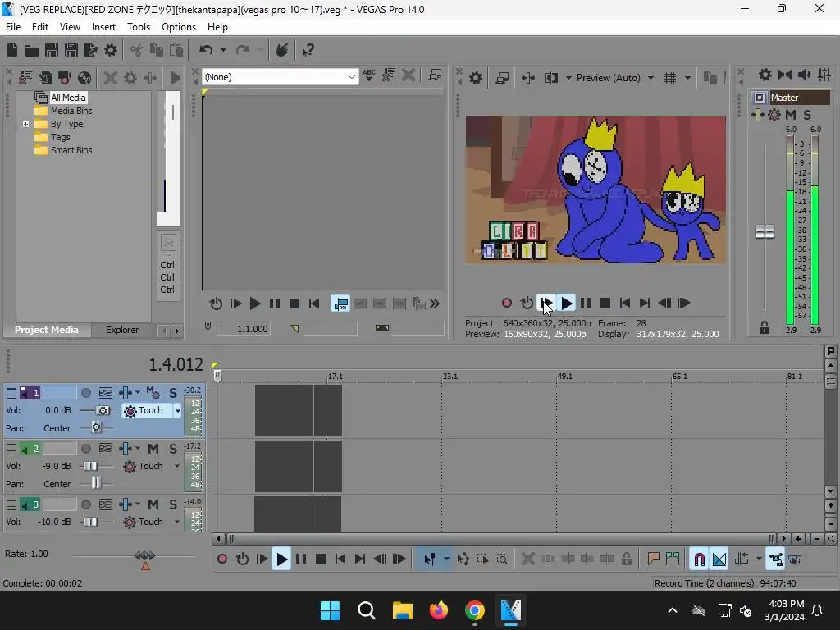
Task: Open Undo history dropdown arrow
Action: [223, 50]
